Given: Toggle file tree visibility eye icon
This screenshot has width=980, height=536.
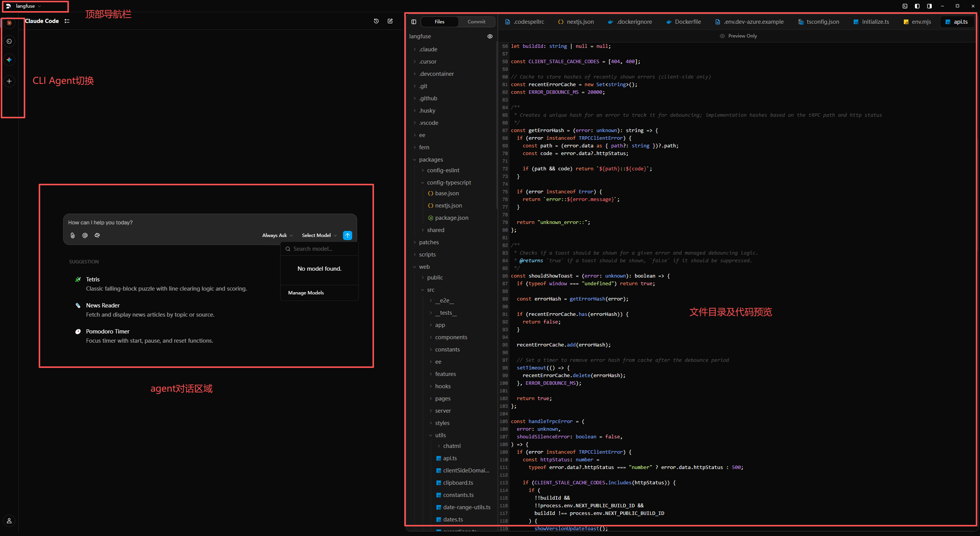Looking at the screenshot, I should click(490, 36).
